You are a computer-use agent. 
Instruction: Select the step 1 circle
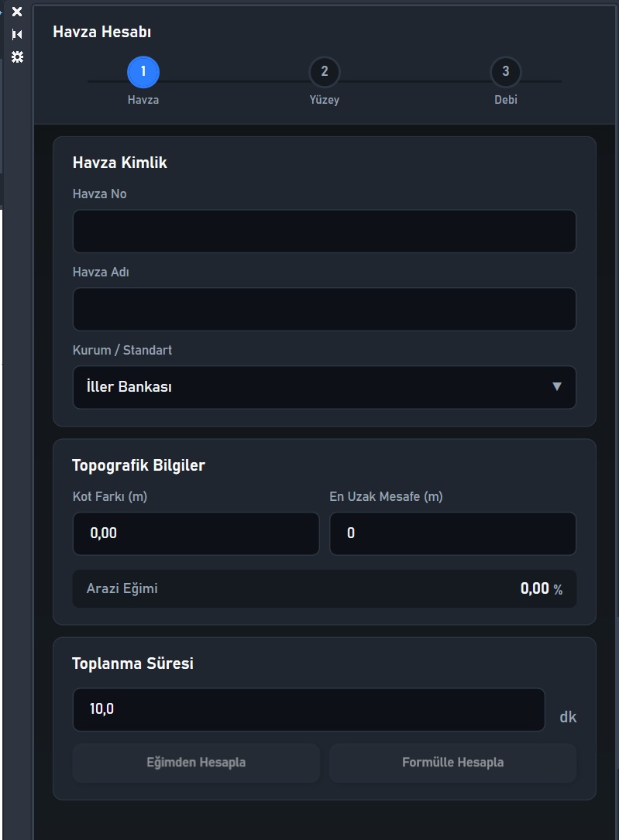pos(143,72)
